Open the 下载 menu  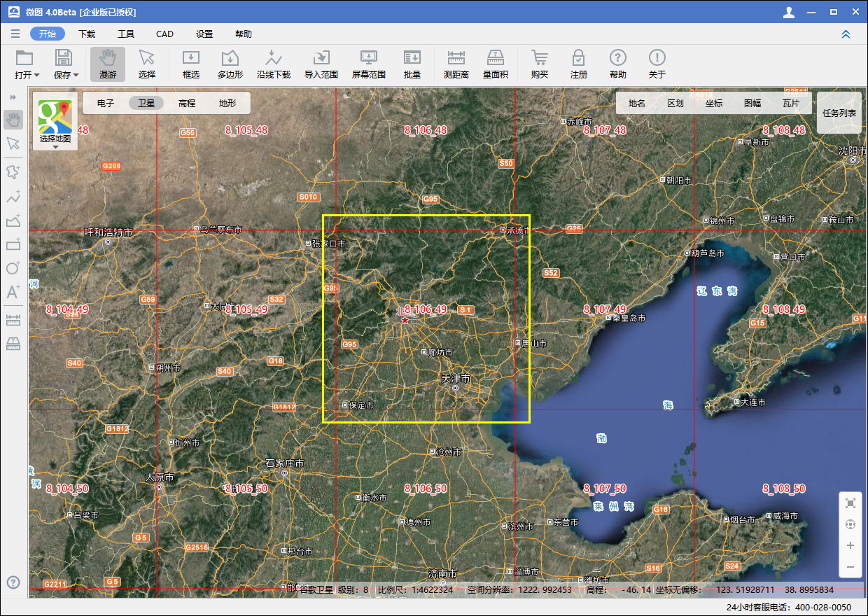coord(86,33)
